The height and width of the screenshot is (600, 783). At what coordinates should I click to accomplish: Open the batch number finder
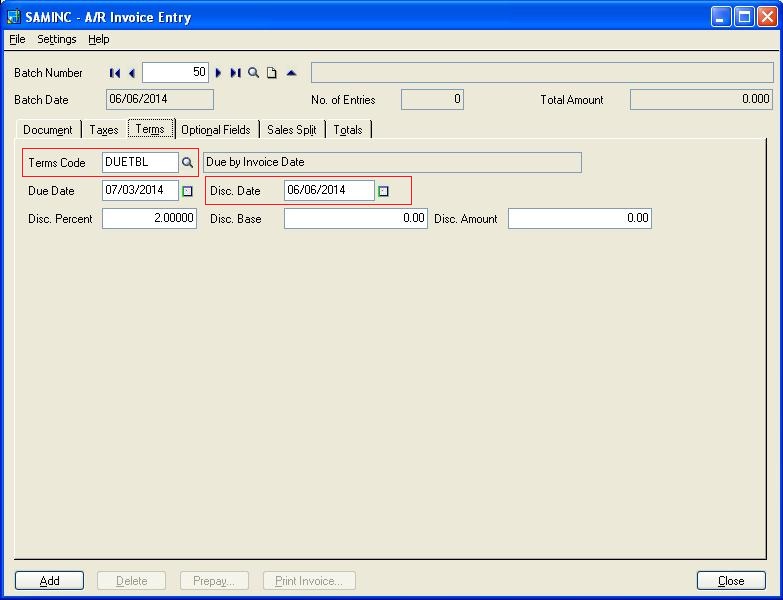click(x=254, y=73)
